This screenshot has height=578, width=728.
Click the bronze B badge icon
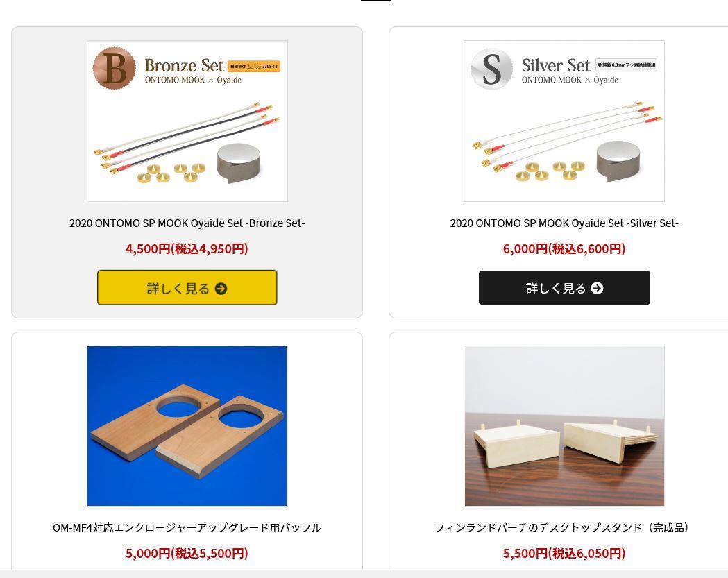coord(115,68)
